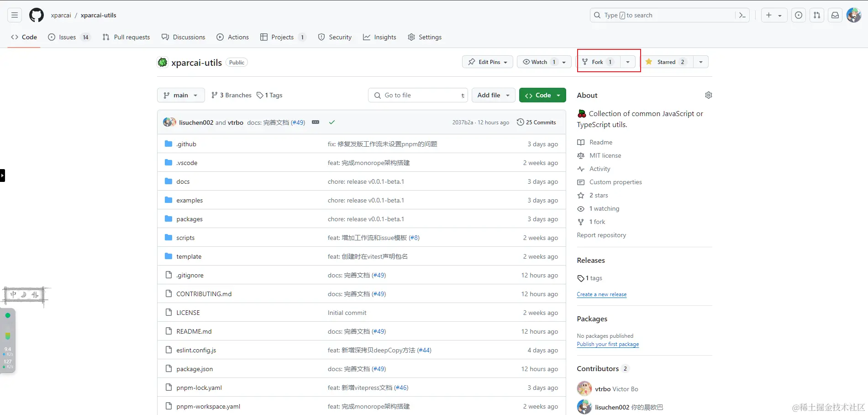Go to GitHub homepage via Octocat logo

coord(37,15)
